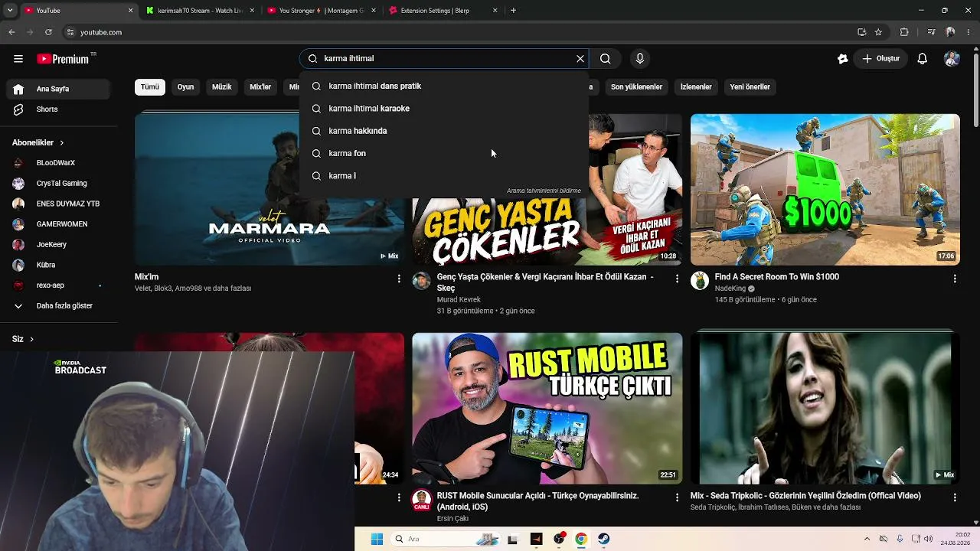Select the Yeni öneriler filter chip
980x551 pixels.
pyautogui.click(x=750, y=87)
